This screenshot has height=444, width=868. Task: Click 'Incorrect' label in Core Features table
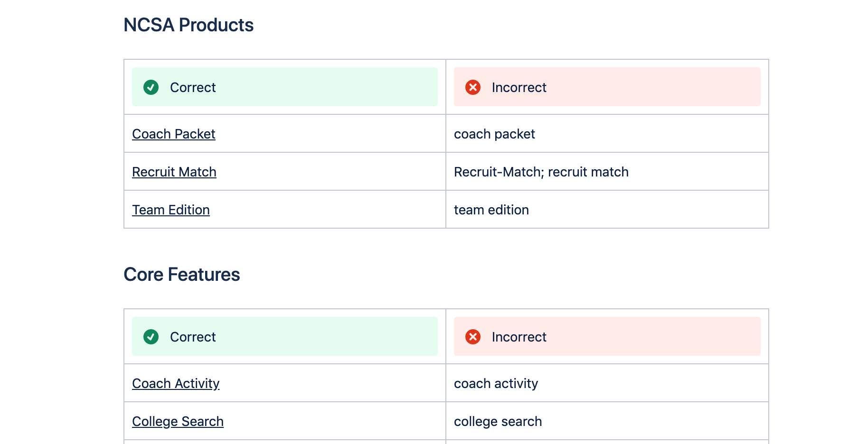[519, 337]
